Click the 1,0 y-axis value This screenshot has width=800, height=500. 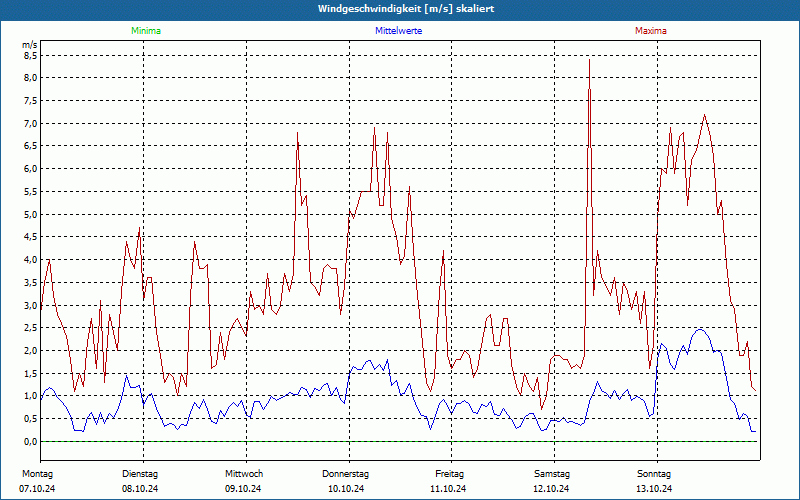pos(31,396)
